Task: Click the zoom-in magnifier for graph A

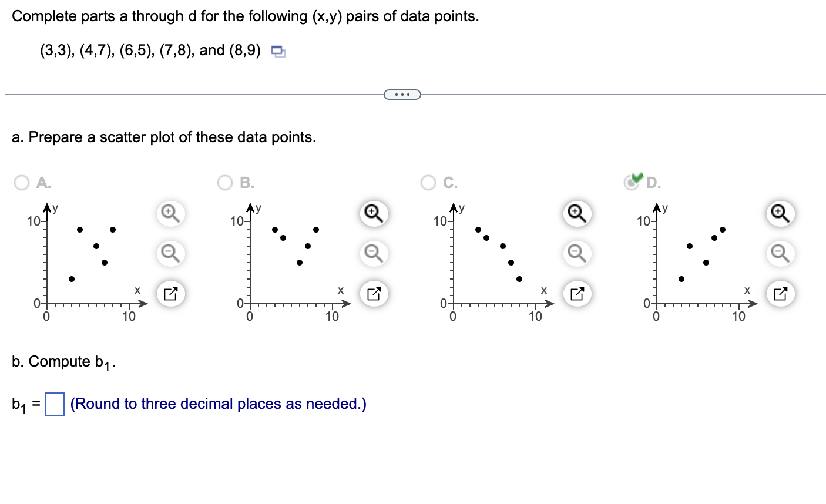Action: coord(171,214)
